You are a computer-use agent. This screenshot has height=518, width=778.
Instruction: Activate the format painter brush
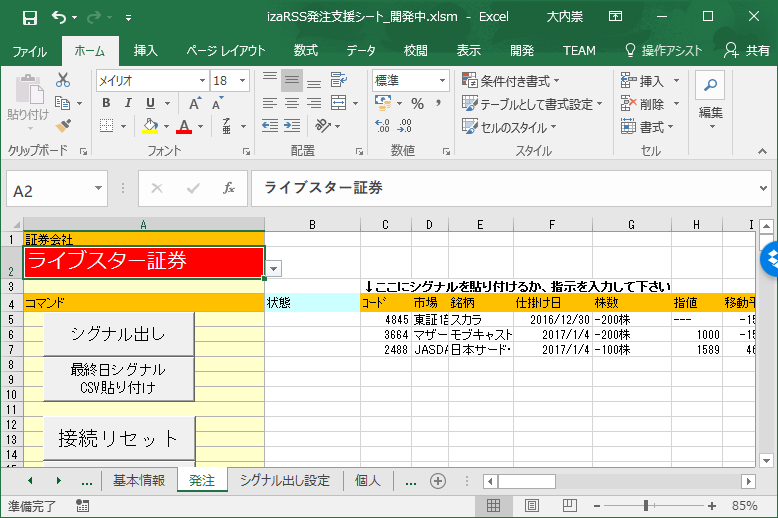(63, 125)
